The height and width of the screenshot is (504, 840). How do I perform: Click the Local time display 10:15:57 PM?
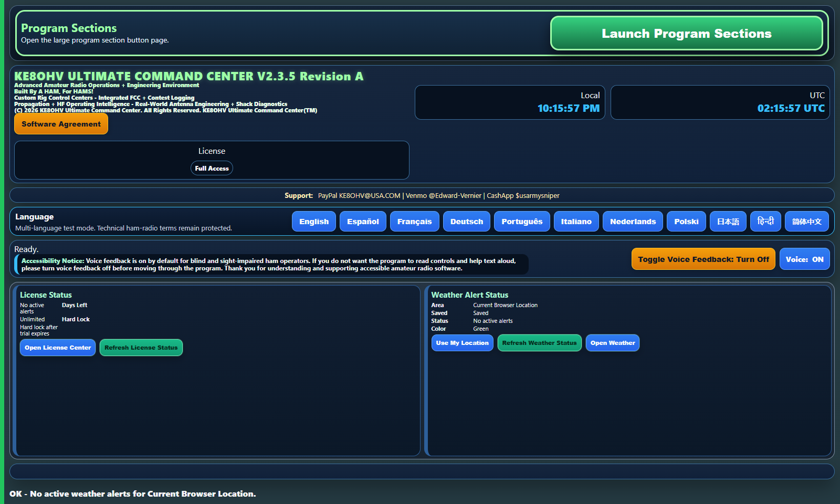[568, 108]
